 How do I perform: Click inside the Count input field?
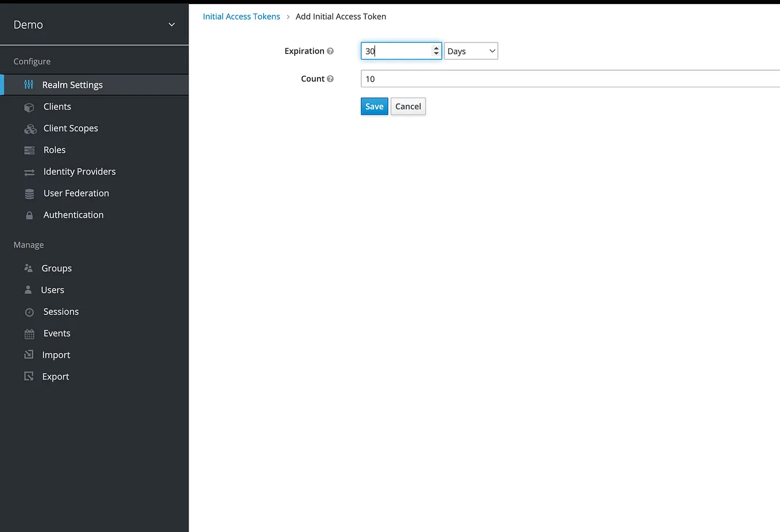point(517,79)
